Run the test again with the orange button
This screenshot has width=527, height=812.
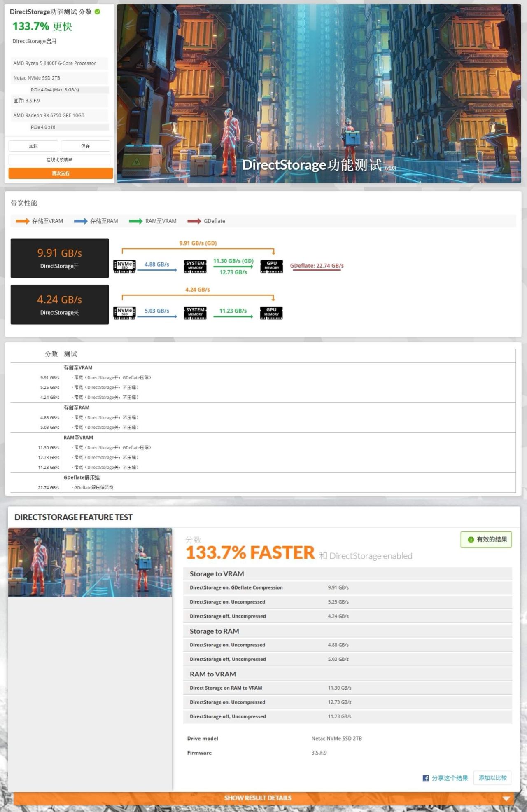pyautogui.click(x=61, y=173)
